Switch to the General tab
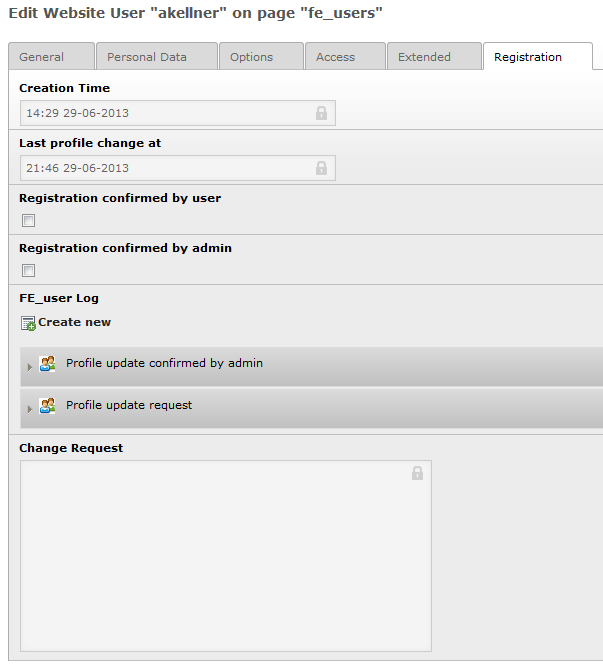This screenshot has height=664, width=603. 41,57
